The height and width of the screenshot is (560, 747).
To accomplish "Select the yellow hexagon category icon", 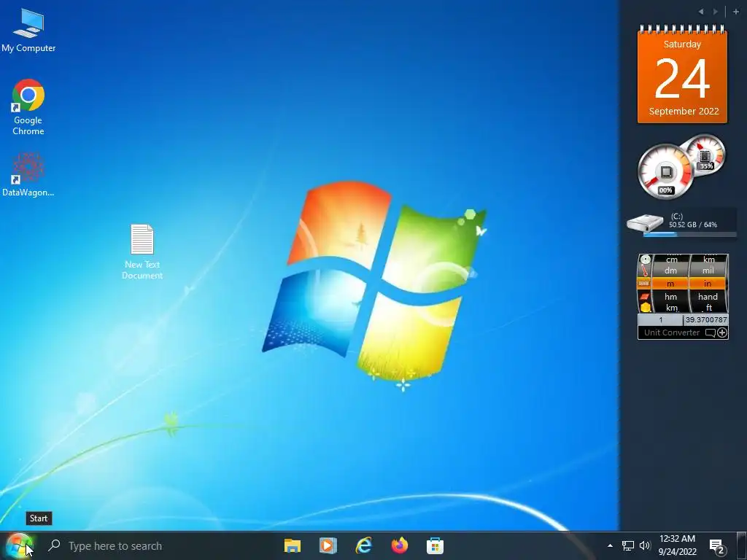I will tap(645, 307).
